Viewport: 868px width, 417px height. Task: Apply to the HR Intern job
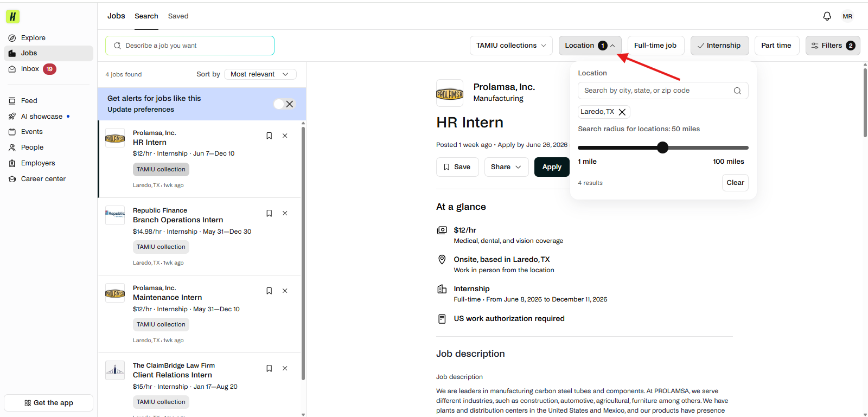pyautogui.click(x=552, y=167)
